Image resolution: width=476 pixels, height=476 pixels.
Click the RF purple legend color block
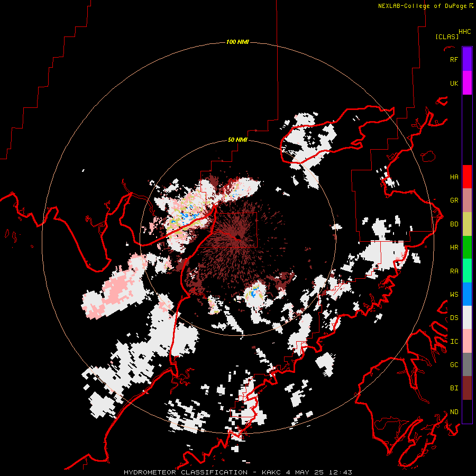click(467, 59)
